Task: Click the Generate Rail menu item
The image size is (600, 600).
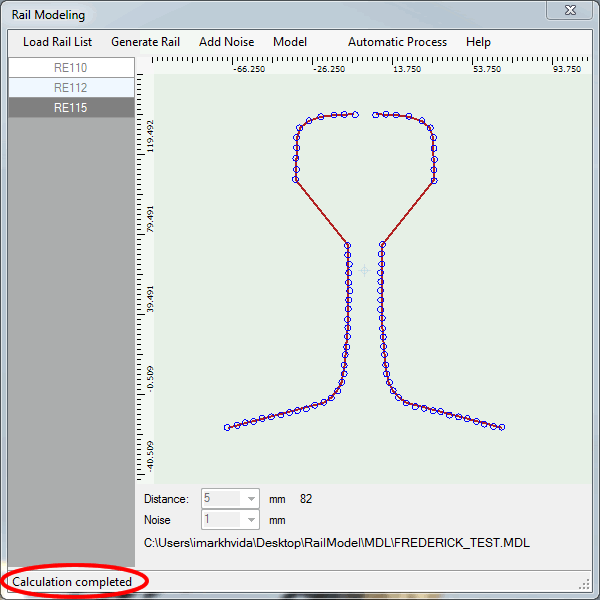Action: point(145,42)
